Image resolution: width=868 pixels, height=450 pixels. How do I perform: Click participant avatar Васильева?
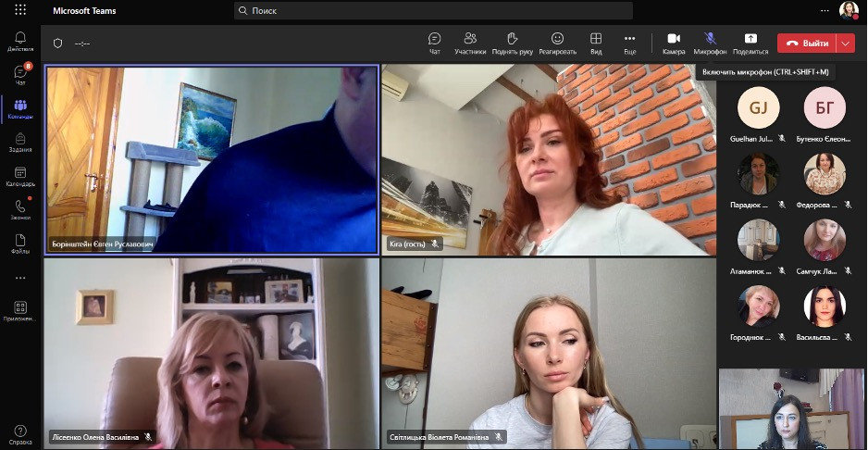click(825, 306)
